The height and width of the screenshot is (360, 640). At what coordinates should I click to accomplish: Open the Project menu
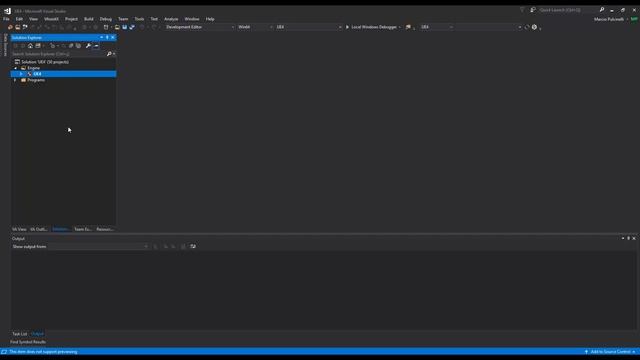[71, 19]
